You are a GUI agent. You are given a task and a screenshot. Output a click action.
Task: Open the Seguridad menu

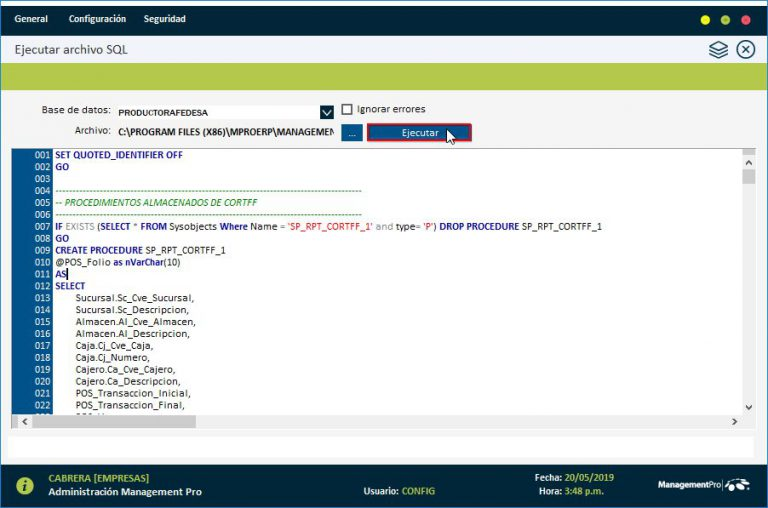pos(165,19)
